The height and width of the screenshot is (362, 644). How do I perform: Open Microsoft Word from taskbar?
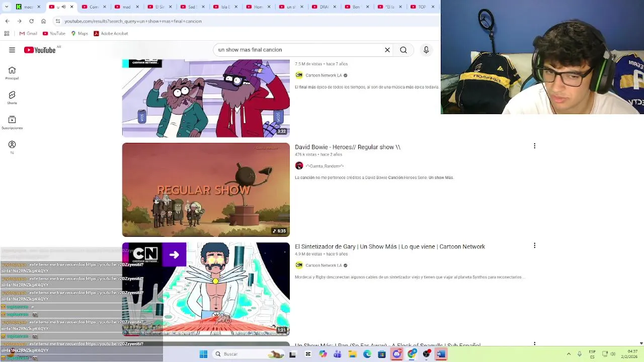(x=441, y=354)
